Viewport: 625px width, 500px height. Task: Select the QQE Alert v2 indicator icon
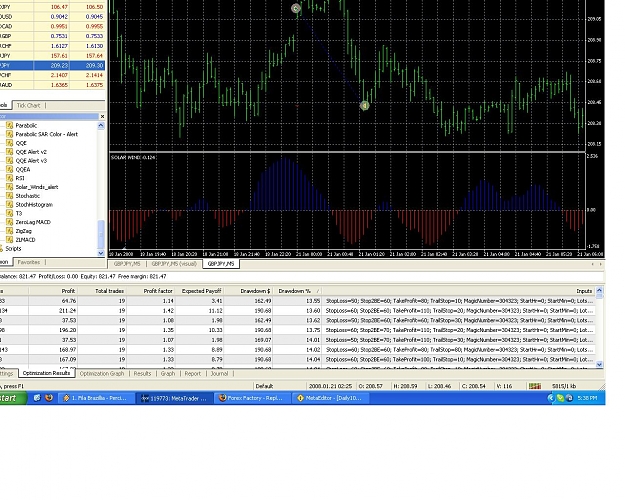click(10, 152)
